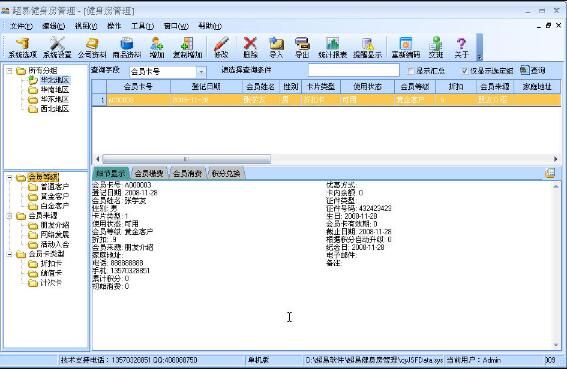Open 公司资料 toolbar icon
The height and width of the screenshot is (369, 567).
pos(92,48)
